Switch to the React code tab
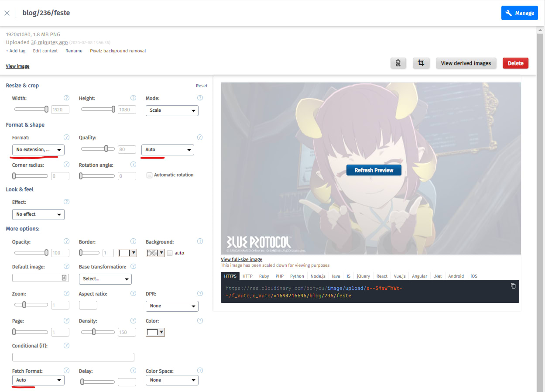545x392 pixels. (x=382, y=276)
